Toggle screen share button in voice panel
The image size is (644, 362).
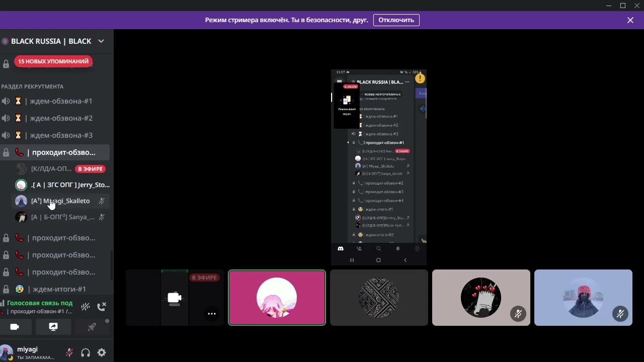pyautogui.click(x=53, y=327)
